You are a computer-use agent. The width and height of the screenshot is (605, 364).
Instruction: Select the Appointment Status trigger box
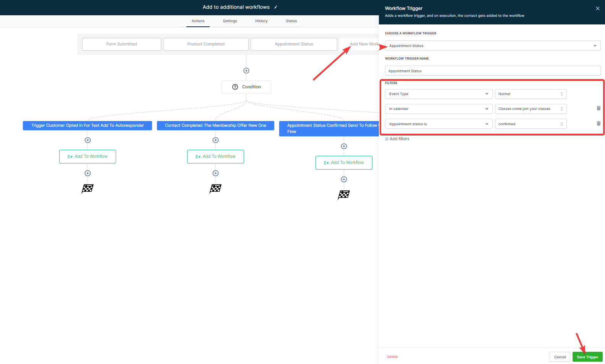tap(294, 44)
